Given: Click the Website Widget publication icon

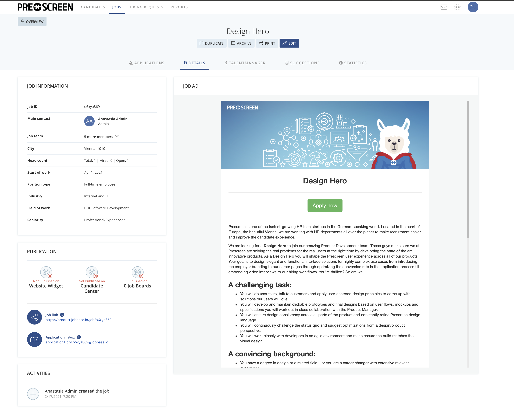Looking at the screenshot, I should click(x=46, y=272).
